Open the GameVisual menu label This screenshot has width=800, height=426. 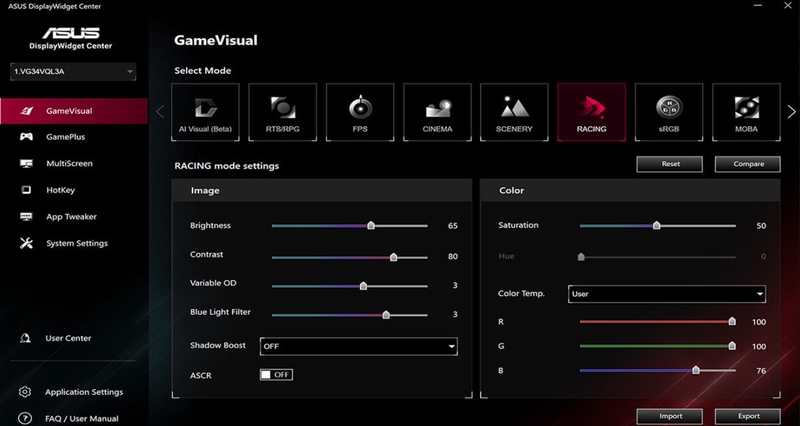69,111
